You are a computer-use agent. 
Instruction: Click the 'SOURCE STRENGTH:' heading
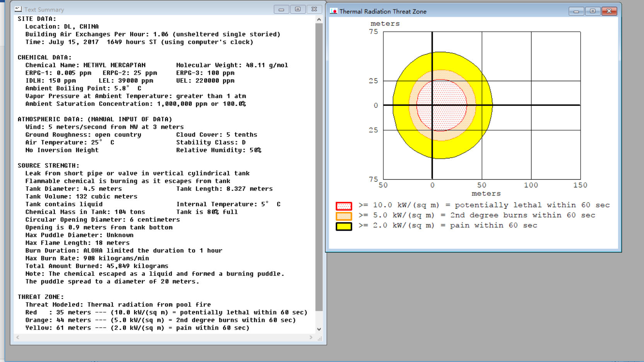tap(48, 165)
